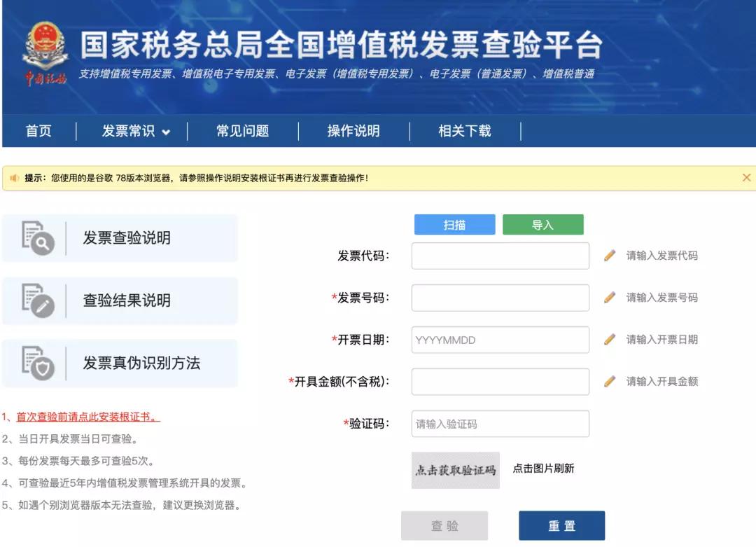Click the 点击获取验证码 captcha image

click(x=454, y=469)
